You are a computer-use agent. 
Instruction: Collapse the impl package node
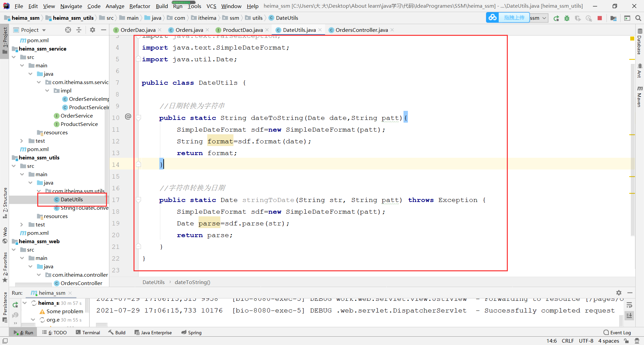pyautogui.click(x=47, y=91)
